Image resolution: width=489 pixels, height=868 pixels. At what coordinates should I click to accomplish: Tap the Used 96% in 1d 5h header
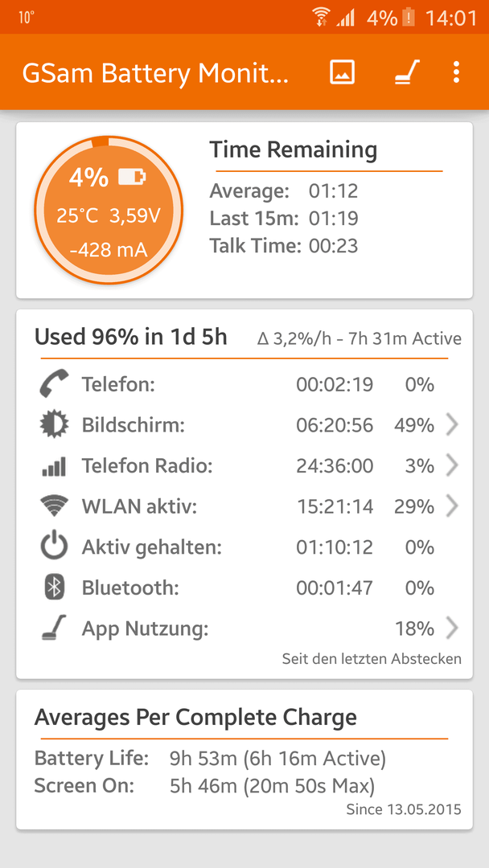[x=131, y=337]
